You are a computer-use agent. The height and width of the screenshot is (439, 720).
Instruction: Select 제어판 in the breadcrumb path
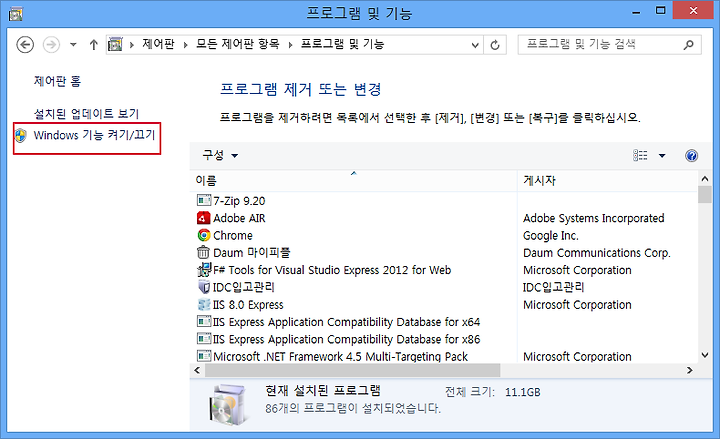tap(158, 44)
